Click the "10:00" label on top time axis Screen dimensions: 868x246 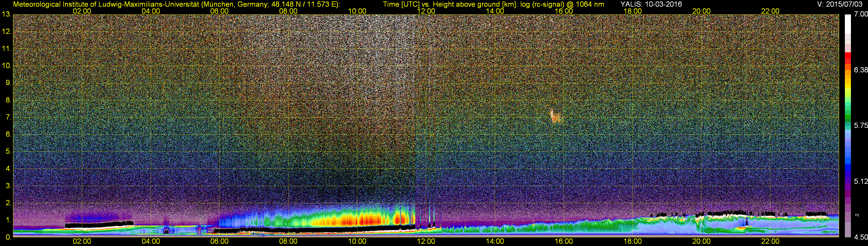coord(357,11)
